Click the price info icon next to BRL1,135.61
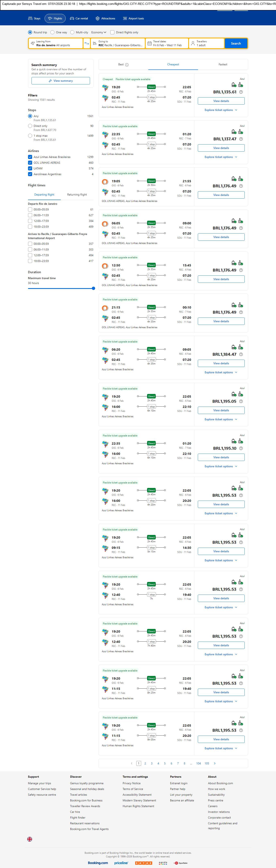 point(241,92)
